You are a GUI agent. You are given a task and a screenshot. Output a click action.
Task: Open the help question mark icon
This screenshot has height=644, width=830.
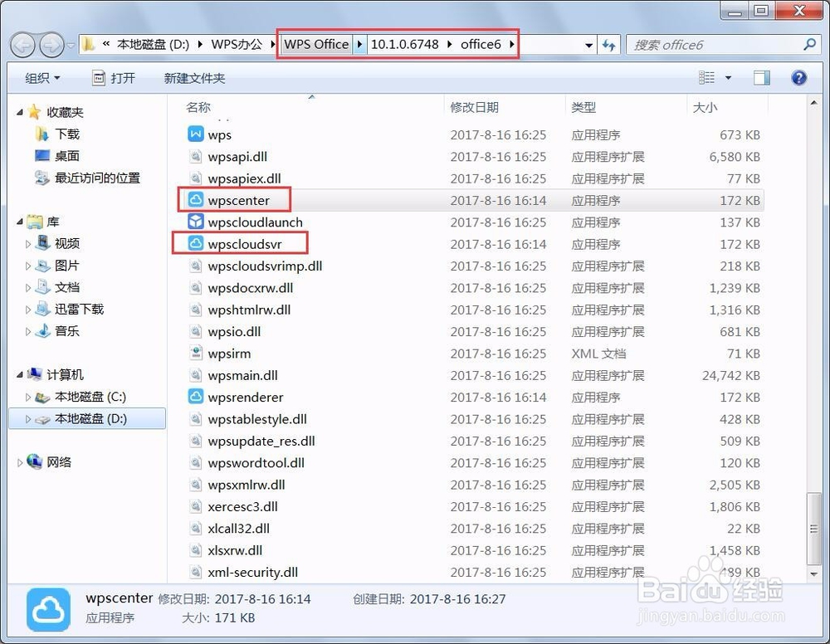(x=798, y=78)
